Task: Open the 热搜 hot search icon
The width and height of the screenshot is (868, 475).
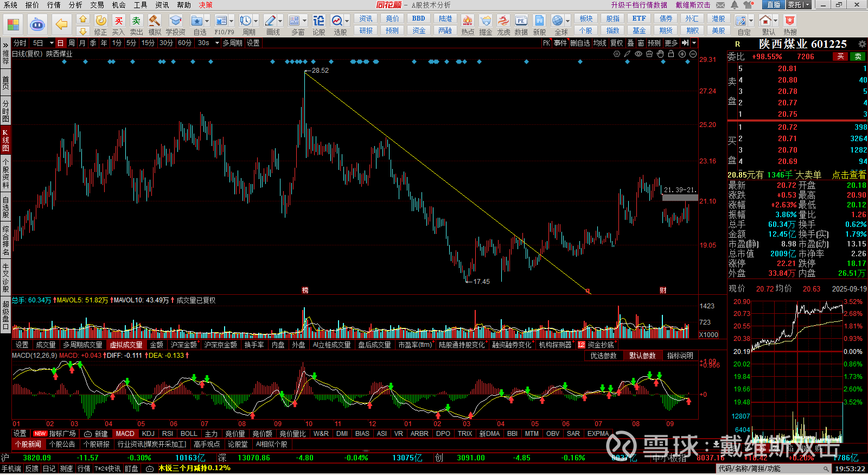Action: click(790, 21)
